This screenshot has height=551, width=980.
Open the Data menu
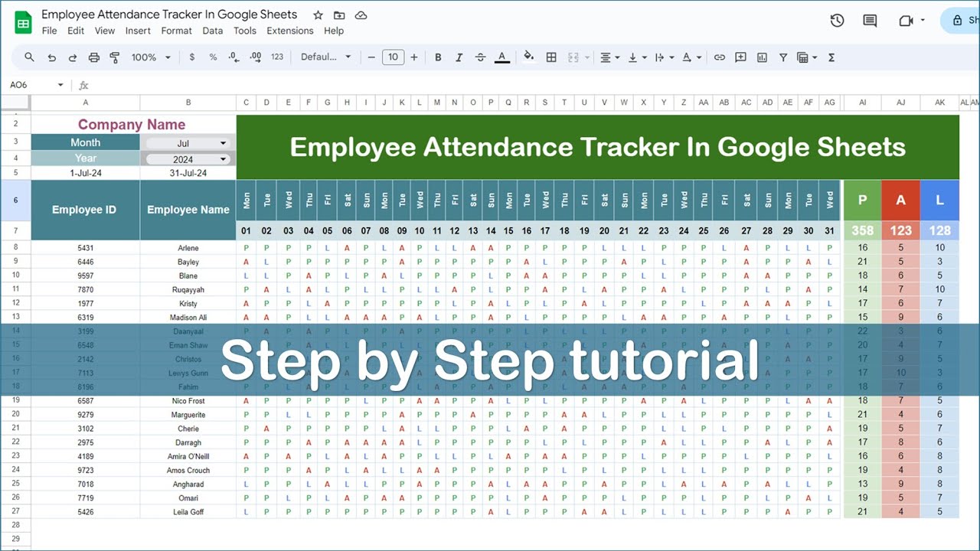pos(213,31)
